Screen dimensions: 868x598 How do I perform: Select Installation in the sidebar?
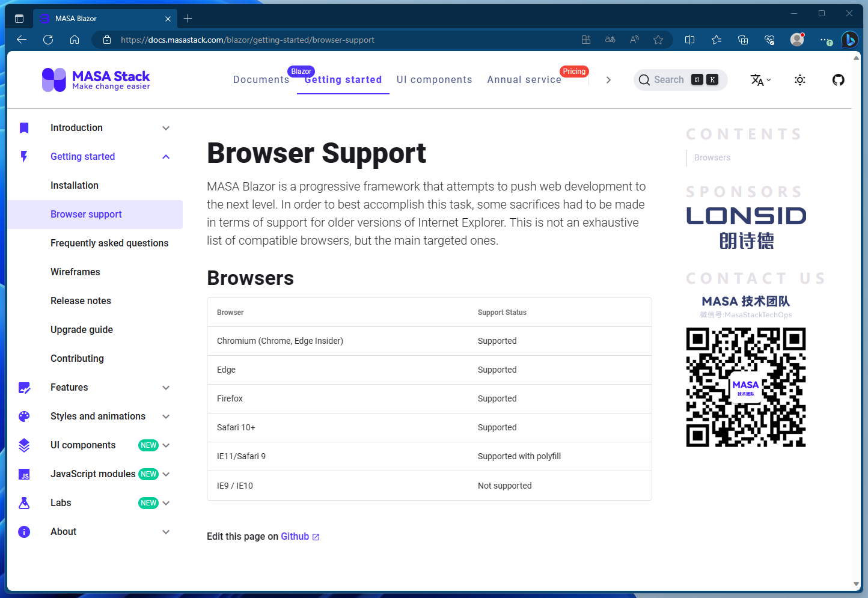coord(74,185)
